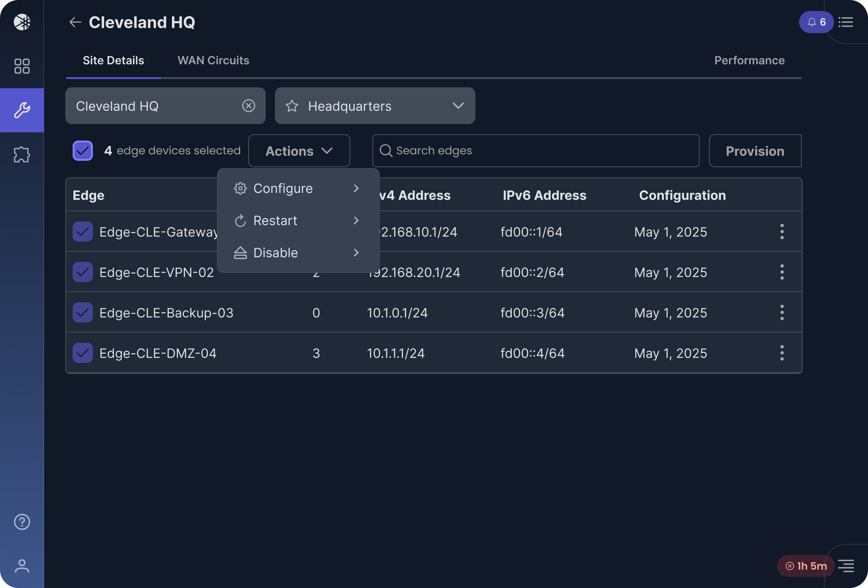Screen dimensions: 868x588
Task: Open the user profile icon
Action: click(22, 566)
